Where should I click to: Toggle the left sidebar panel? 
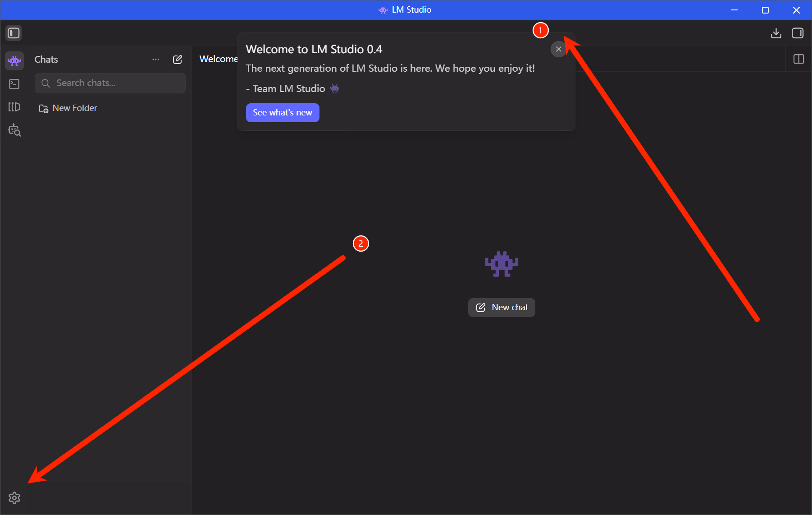coord(14,33)
